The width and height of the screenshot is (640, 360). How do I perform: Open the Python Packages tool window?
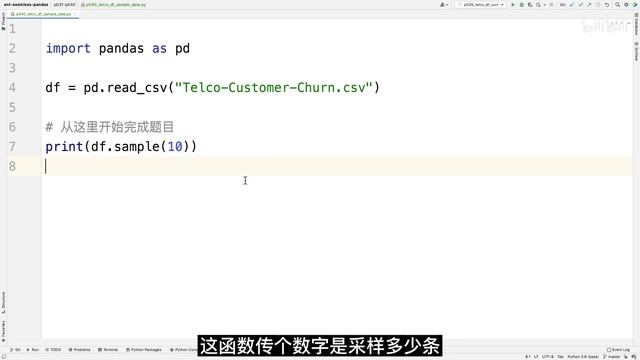point(144,350)
